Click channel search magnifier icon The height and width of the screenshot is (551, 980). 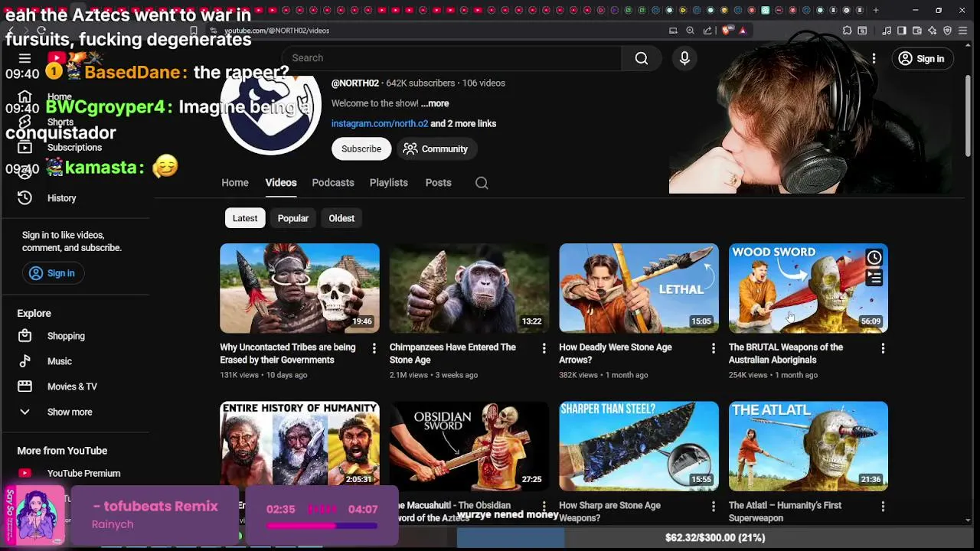[x=482, y=182]
